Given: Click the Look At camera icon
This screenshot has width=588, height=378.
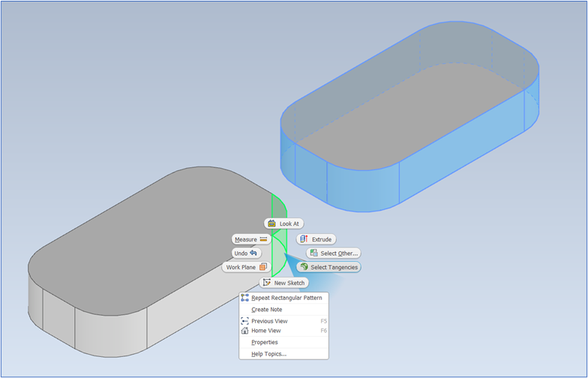Looking at the screenshot, I should [x=271, y=223].
